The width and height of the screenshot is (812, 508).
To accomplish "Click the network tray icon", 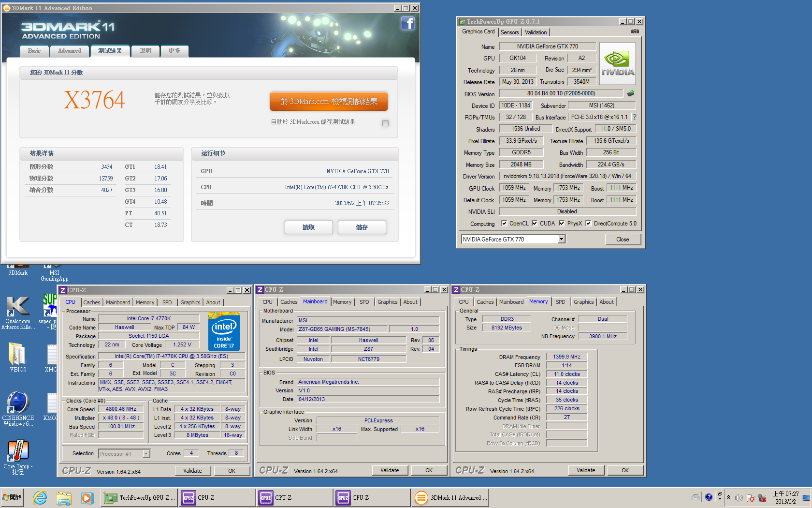I will point(762,498).
